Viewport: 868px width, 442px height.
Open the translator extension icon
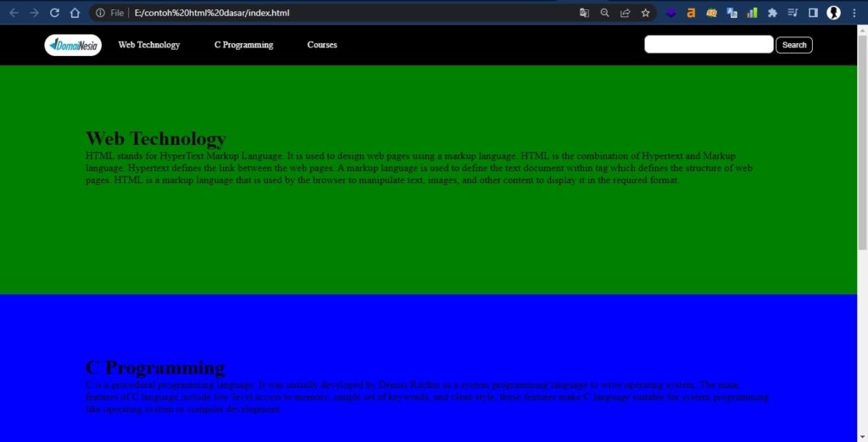pyautogui.click(x=732, y=13)
